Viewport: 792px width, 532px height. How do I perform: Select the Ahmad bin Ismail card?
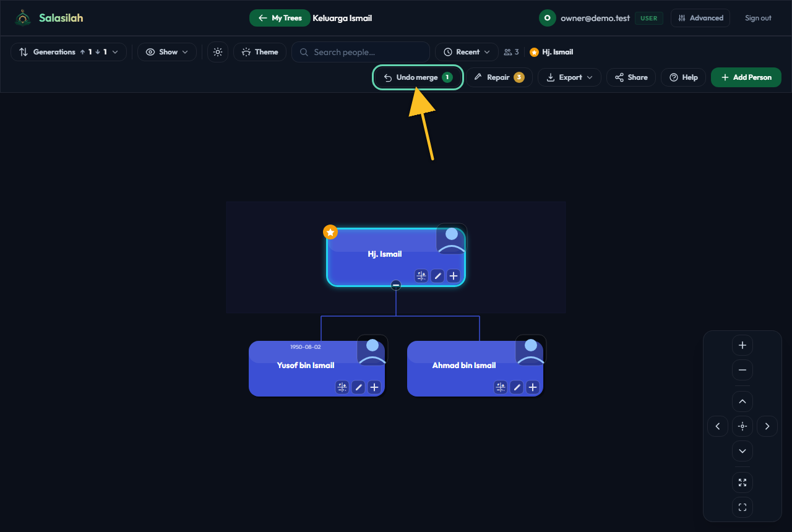pyautogui.click(x=475, y=369)
